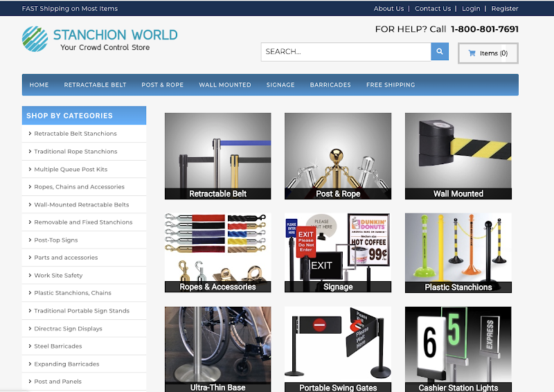Open SIGNAGE navigation menu item
Viewport: 554px width, 392px height.
coord(280,84)
